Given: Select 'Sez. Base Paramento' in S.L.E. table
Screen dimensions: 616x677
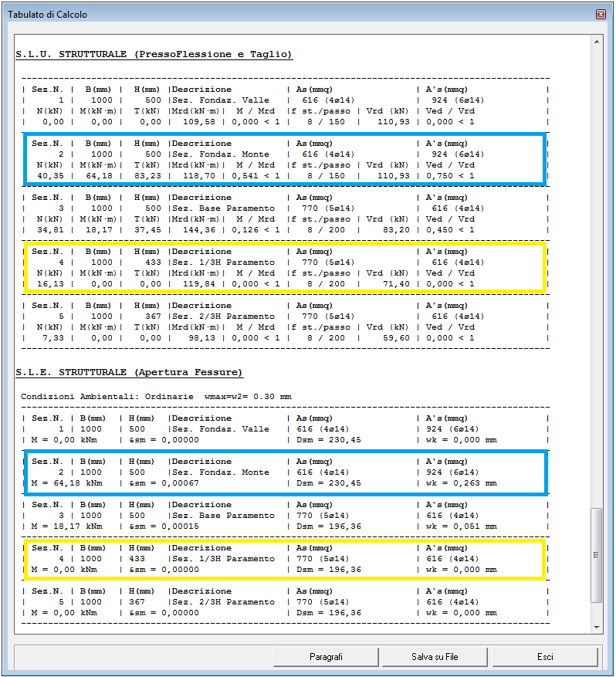Looking at the screenshot, I should click(x=224, y=516).
